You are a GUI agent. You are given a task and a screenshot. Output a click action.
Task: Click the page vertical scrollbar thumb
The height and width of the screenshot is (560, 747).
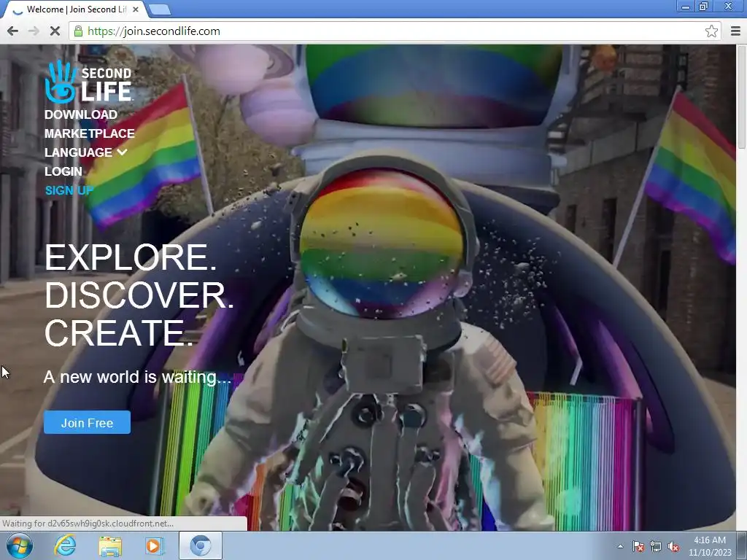click(x=742, y=97)
